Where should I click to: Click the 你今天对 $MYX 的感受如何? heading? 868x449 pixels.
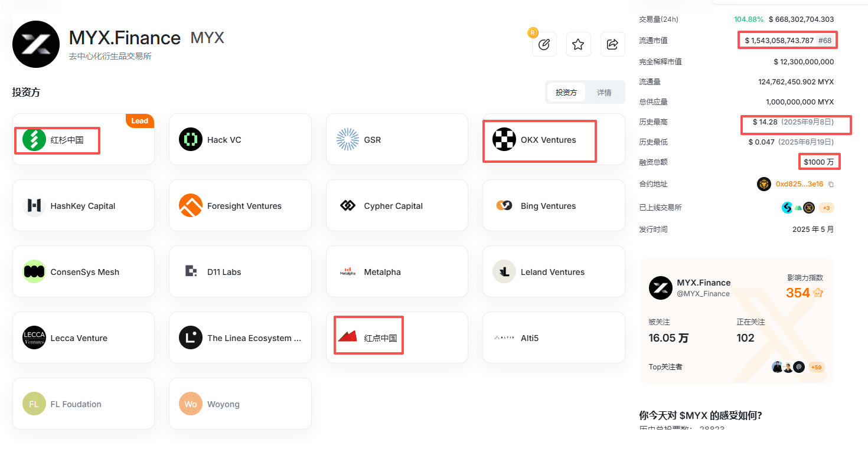click(701, 415)
